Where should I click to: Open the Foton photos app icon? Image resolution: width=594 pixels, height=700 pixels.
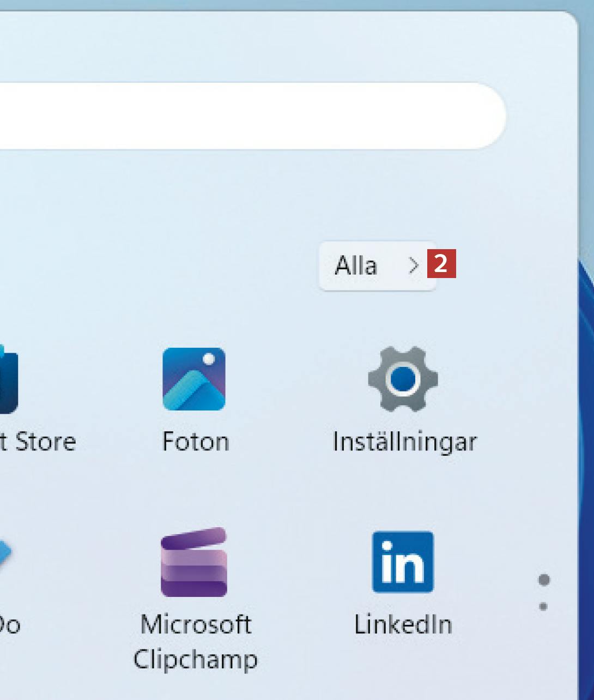coord(193,379)
